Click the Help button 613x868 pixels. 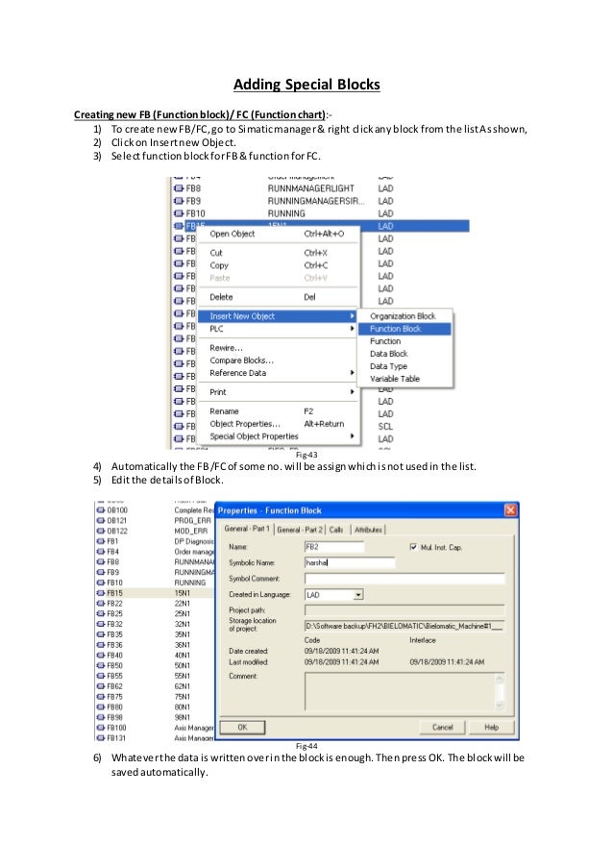coord(491,728)
